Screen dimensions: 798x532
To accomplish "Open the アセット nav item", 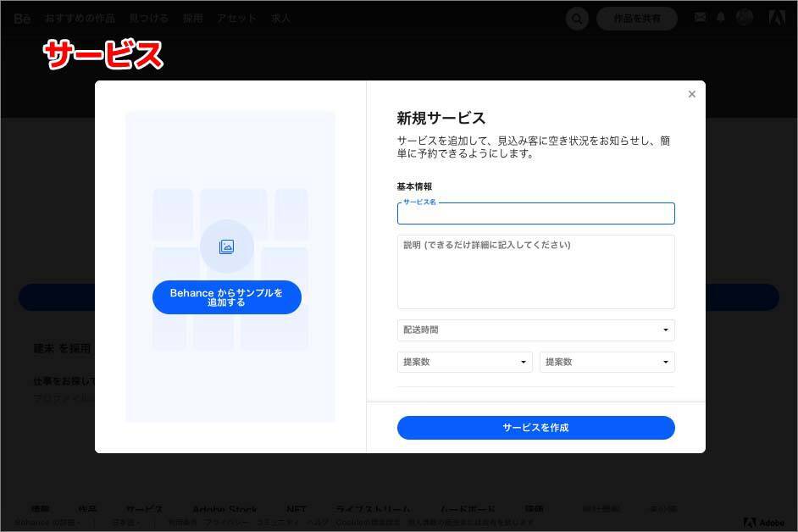I will [236, 19].
